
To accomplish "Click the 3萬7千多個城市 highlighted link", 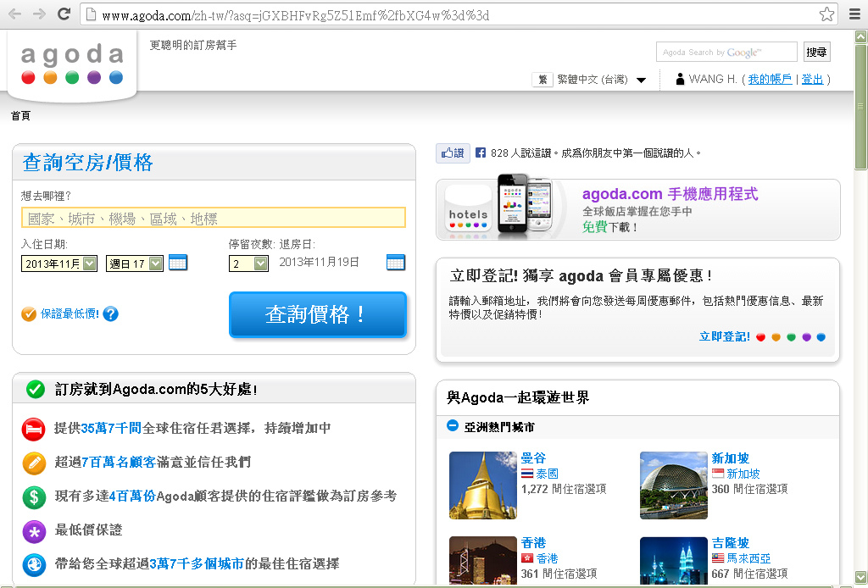I will pyautogui.click(x=197, y=564).
